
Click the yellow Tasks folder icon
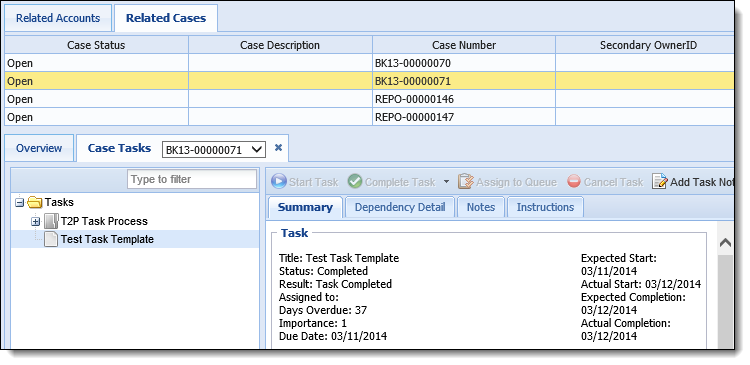pyautogui.click(x=35, y=202)
